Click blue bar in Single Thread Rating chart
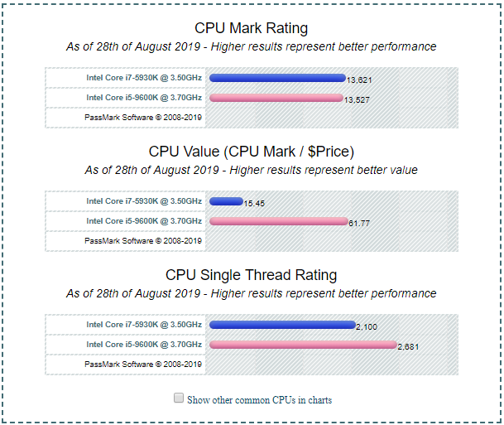Screen dimensions: 504x425 tap(281, 325)
